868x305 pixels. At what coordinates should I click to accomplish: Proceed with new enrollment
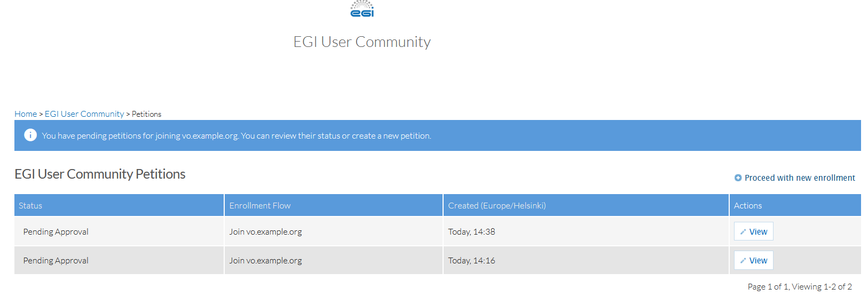pyautogui.click(x=799, y=178)
